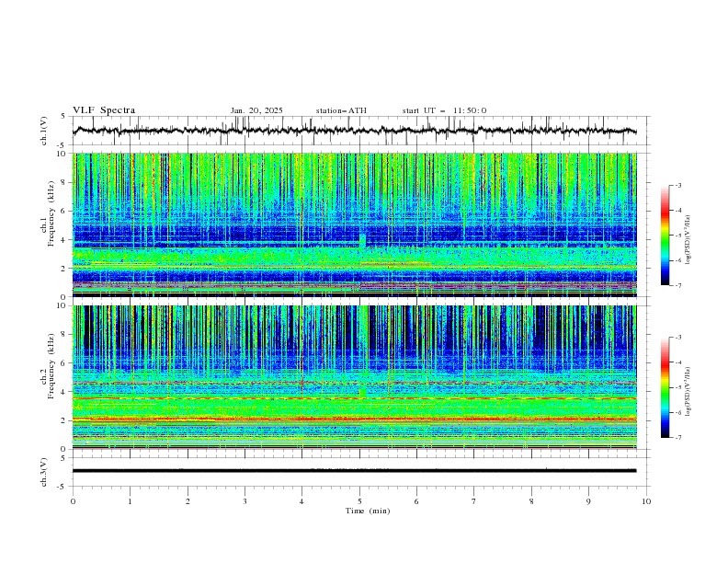Click the ch.1 spectrogram panel
728x563 pixels.
pos(354,224)
